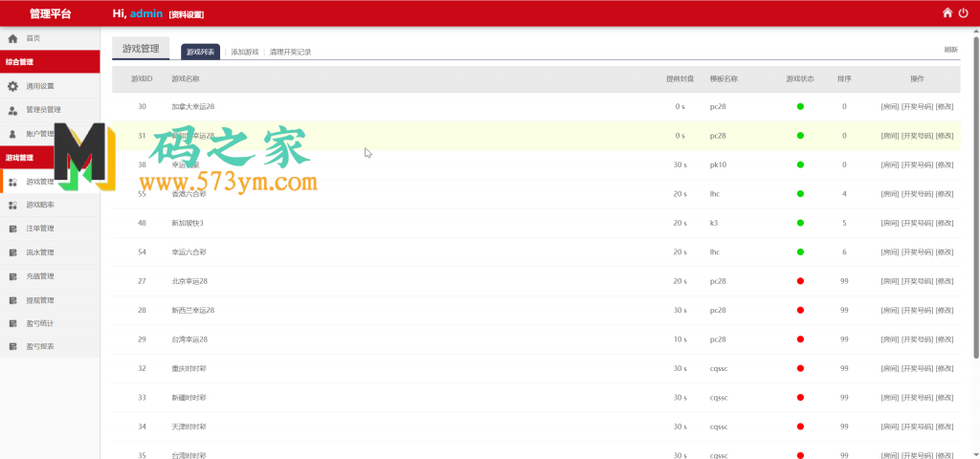Click the 游戏ID column header

click(142, 79)
